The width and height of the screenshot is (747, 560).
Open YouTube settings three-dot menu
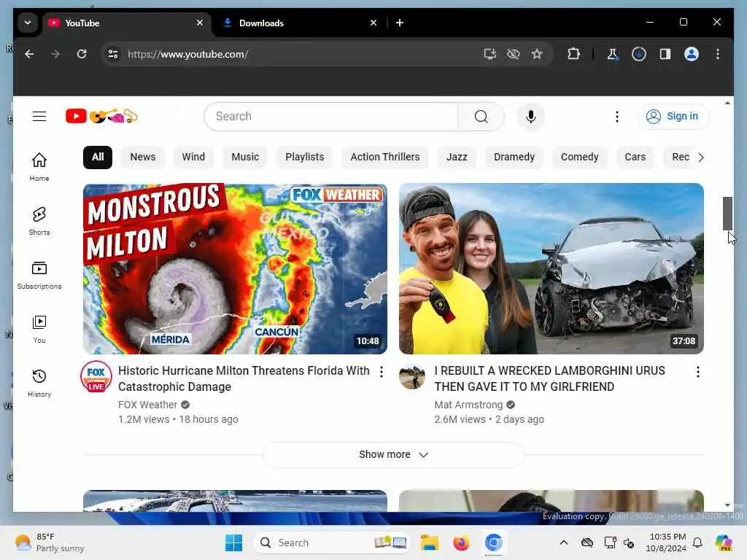(x=617, y=117)
